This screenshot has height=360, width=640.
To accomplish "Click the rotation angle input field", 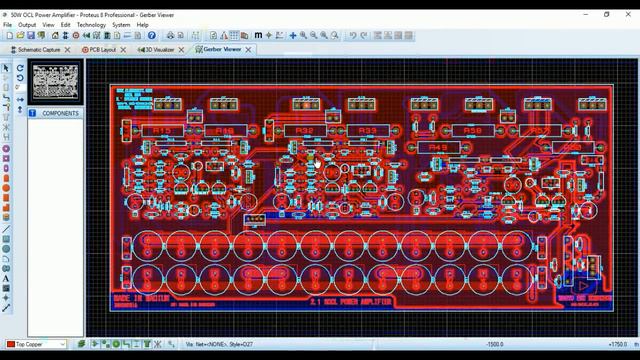I will pyautogui.click(x=20, y=87).
